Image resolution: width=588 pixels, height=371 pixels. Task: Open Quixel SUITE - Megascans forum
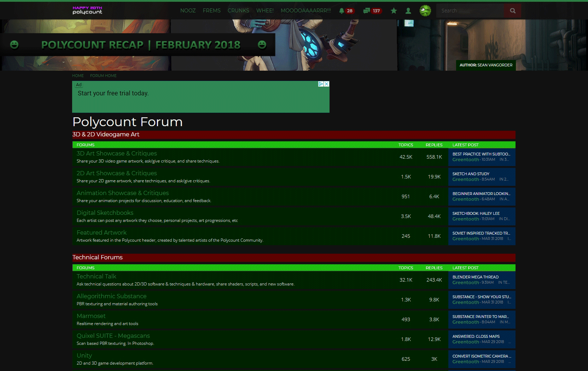coord(113,336)
